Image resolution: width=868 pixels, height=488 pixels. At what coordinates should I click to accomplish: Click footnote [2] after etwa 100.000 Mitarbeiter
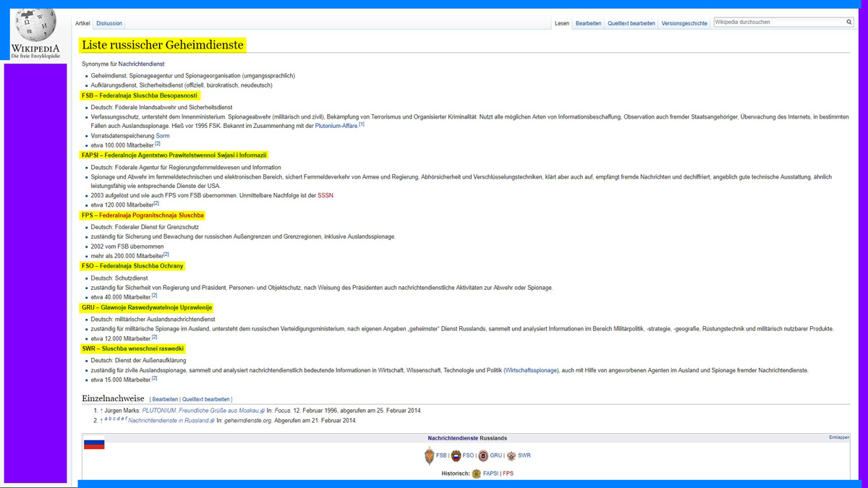pyautogui.click(x=157, y=144)
